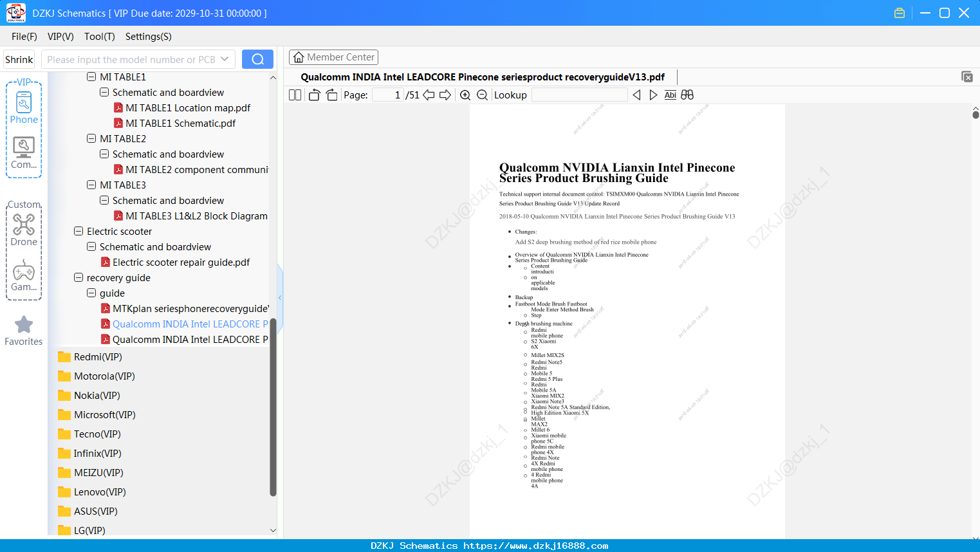Viewport: 980px width, 552px height.
Task: Collapse the MI TABLE3 node
Action: click(91, 185)
